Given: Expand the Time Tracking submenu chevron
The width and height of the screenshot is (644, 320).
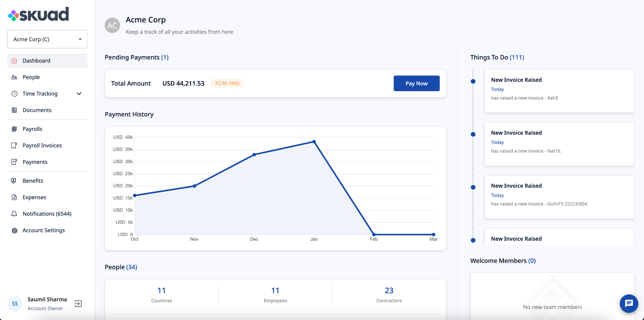Looking at the screenshot, I should point(79,93).
